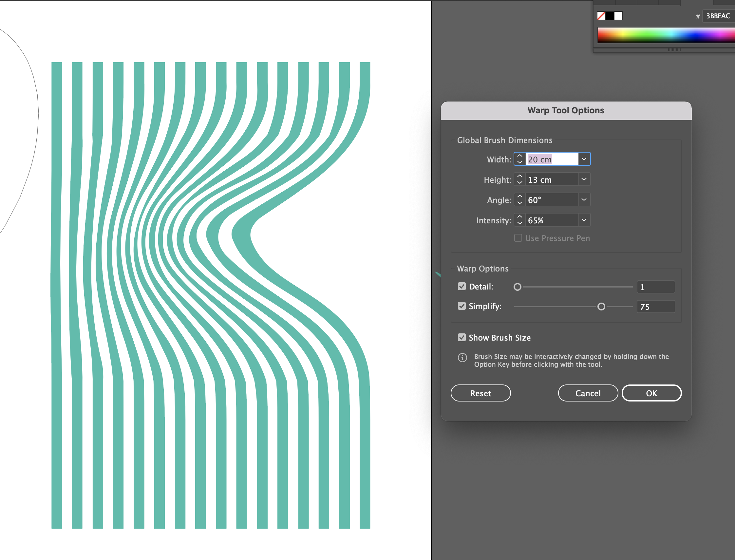The image size is (735, 560).
Task: Confirm settings with the OK button
Action: tap(651, 393)
